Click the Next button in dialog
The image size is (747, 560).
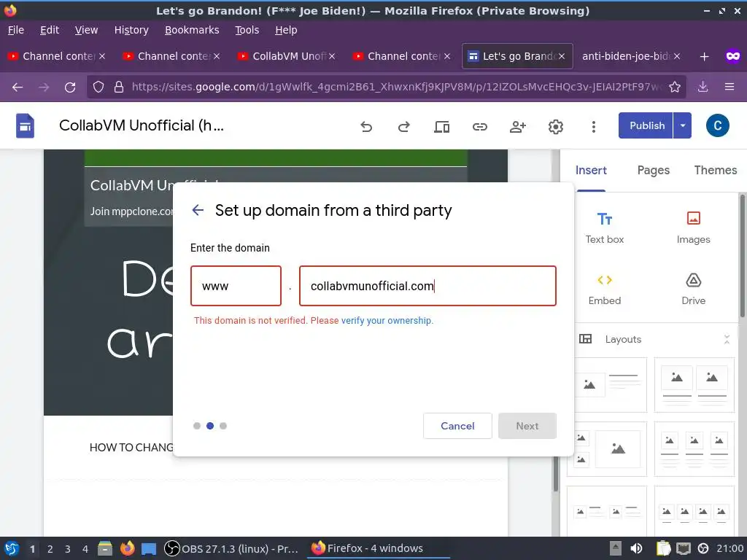[527, 426]
